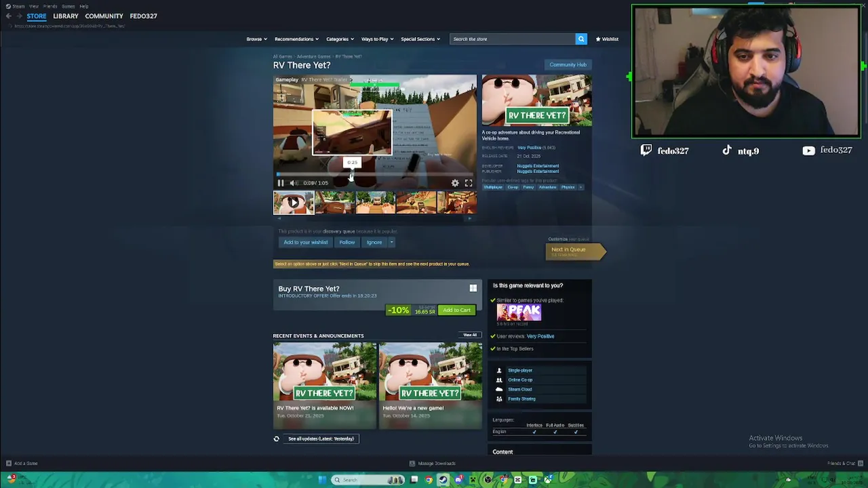This screenshot has height=488, width=868.
Task: Expand the Browse dropdown menu
Action: pyautogui.click(x=256, y=39)
